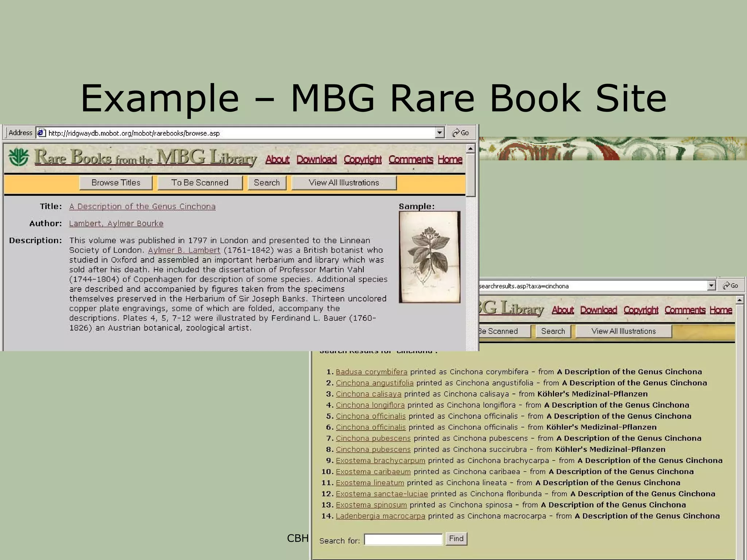
Task: Click scrollbar thumb in browse window
Action: [x=471, y=175]
